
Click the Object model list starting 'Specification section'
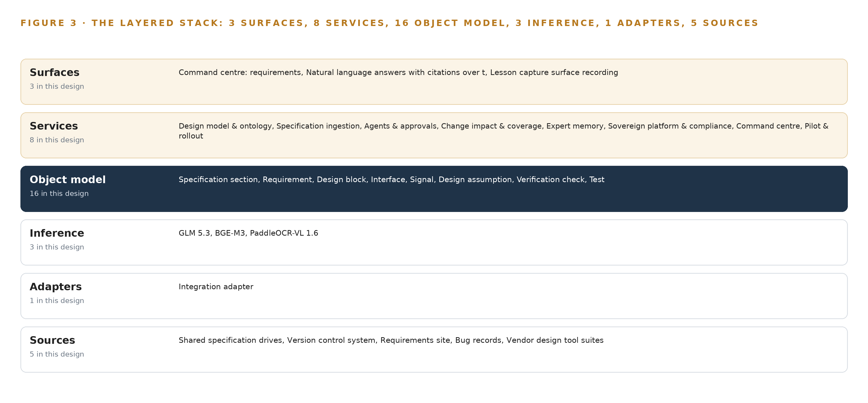click(392, 180)
